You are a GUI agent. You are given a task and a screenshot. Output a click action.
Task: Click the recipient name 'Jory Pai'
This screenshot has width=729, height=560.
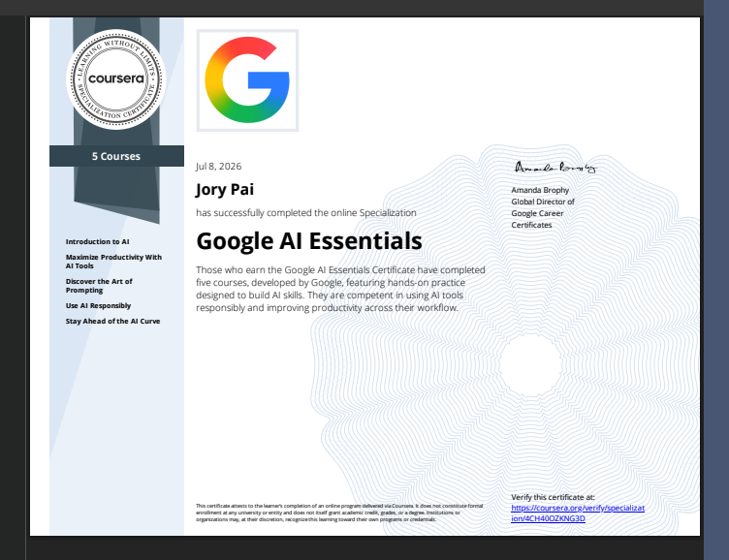click(225, 190)
